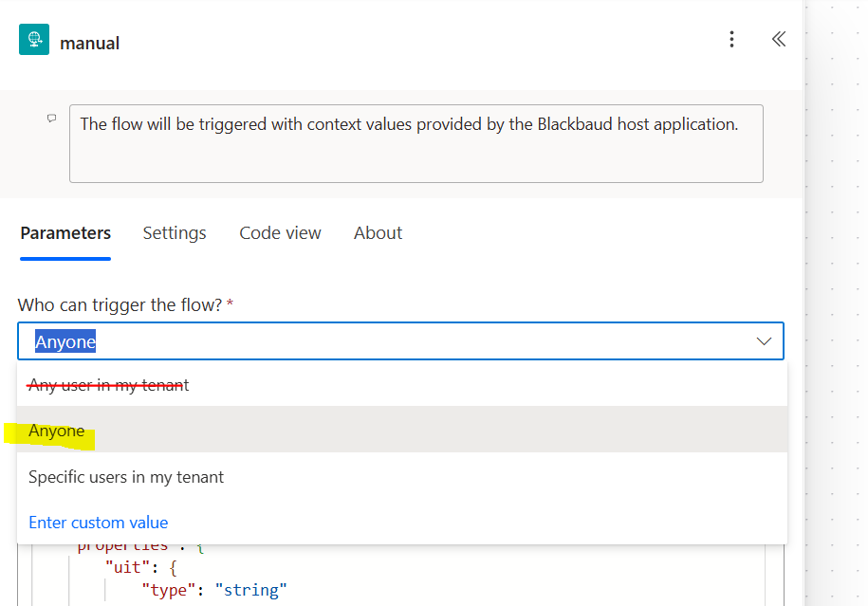This screenshot has width=868, height=606.
Task: Click the teal manual trigger icon
Action: pyautogui.click(x=34, y=39)
